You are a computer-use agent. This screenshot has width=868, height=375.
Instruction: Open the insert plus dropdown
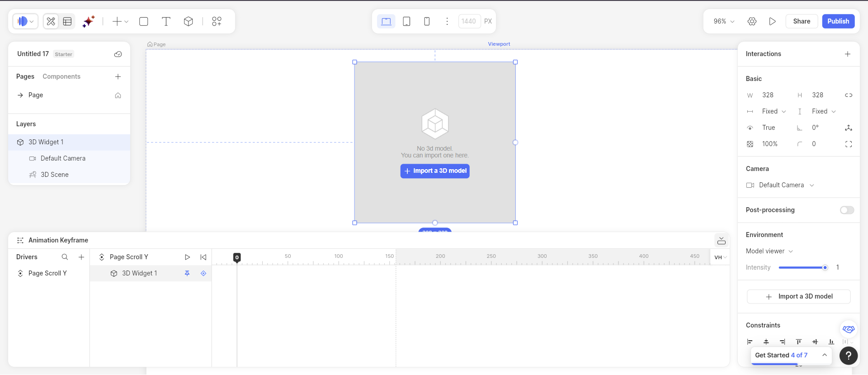tap(120, 21)
